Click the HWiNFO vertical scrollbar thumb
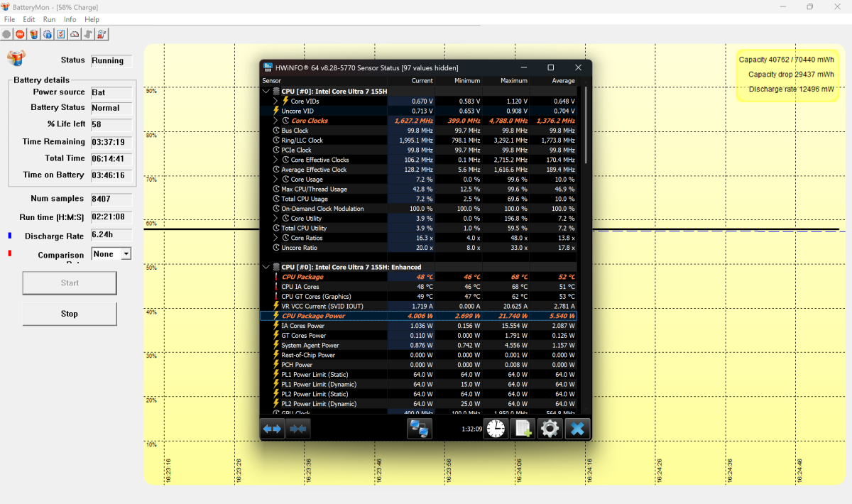This screenshot has width=852, height=504. coord(586,126)
